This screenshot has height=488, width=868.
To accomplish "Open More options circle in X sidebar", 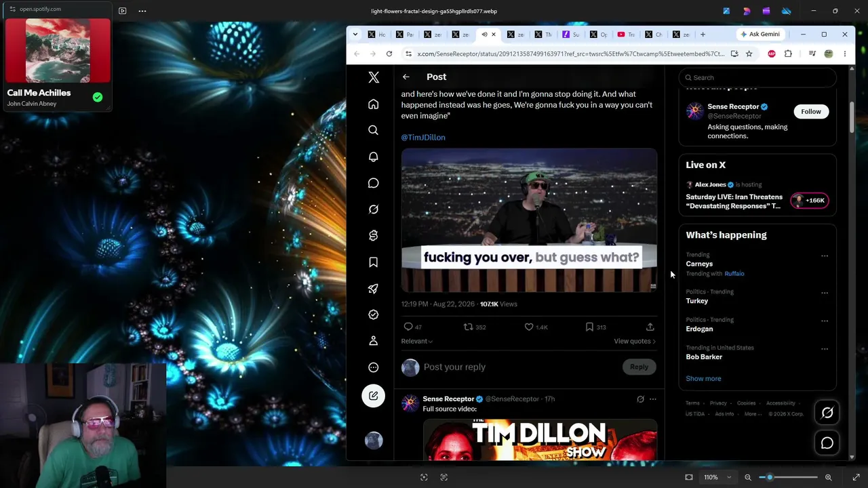I will (x=374, y=367).
